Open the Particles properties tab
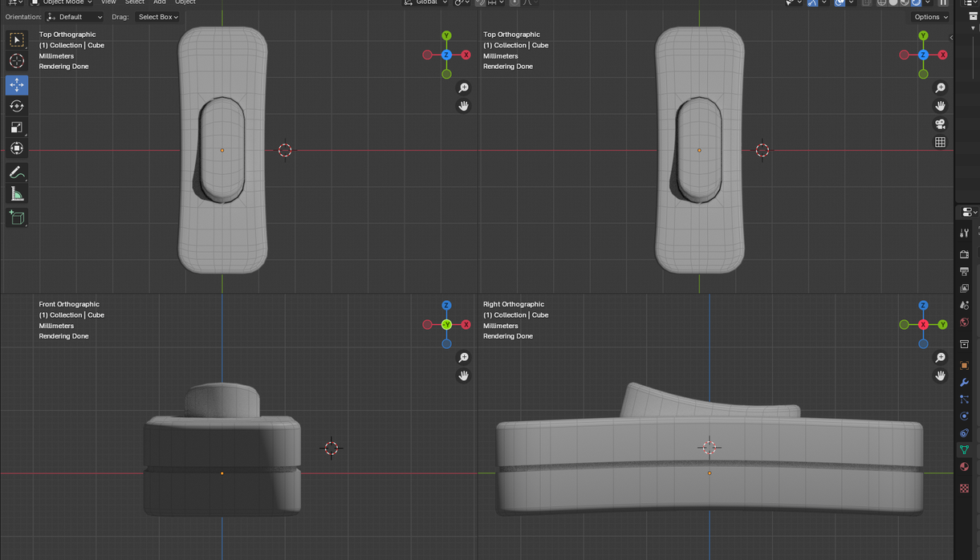980x560 pixels. [964, 400]
